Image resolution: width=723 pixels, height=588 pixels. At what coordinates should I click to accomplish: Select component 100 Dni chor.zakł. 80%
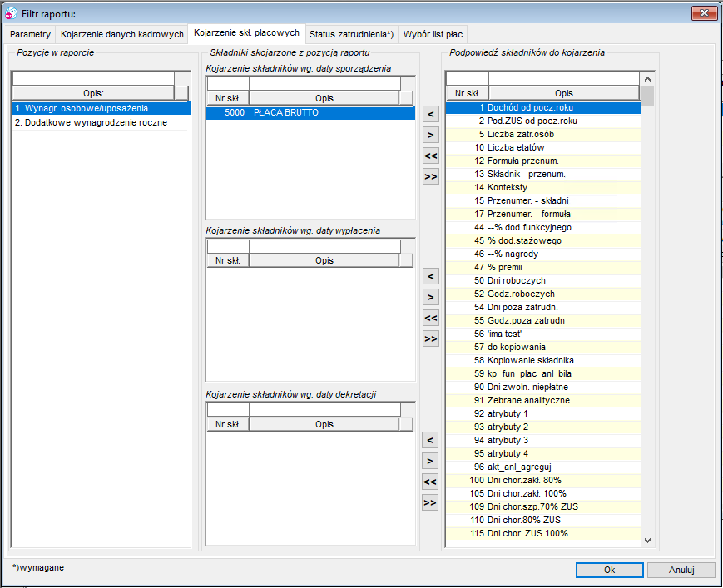tap(543, 480)
